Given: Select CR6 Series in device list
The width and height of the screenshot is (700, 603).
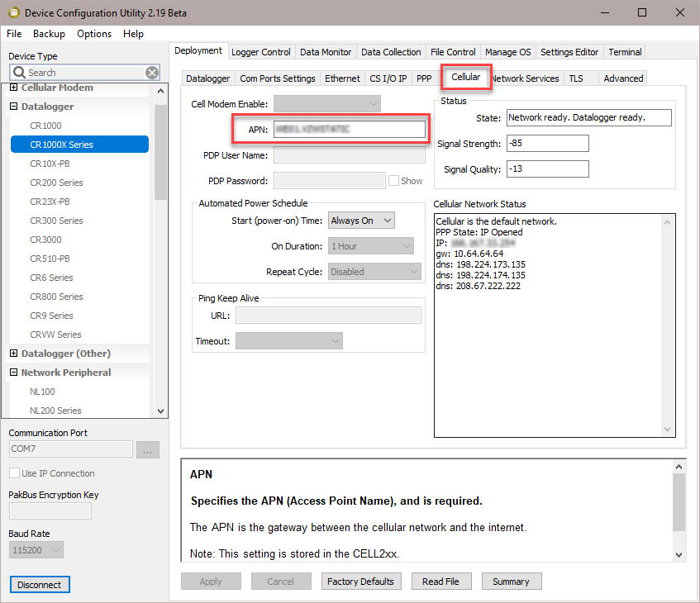Looking at the screenshot, I should pyautogui.click(x=51, y=278).
